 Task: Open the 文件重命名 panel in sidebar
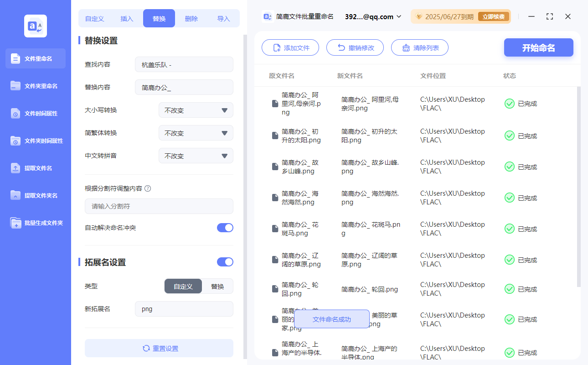point(35,58)
